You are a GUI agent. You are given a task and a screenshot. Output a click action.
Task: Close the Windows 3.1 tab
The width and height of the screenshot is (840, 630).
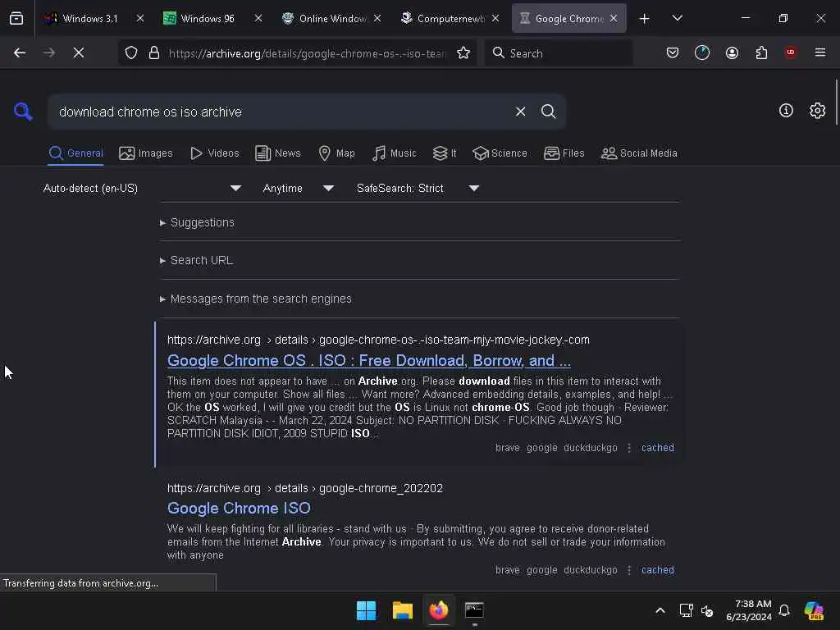(139, 18)
